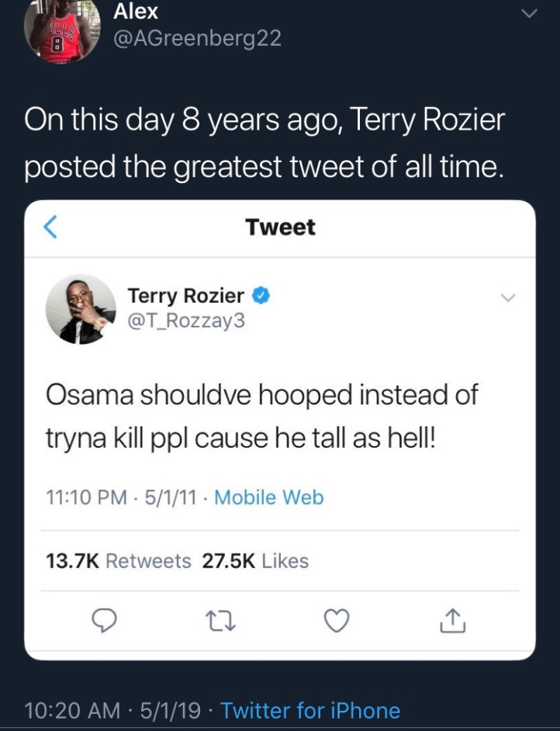
Task: Tap the Alex display name
Action: tap(136, 11)
